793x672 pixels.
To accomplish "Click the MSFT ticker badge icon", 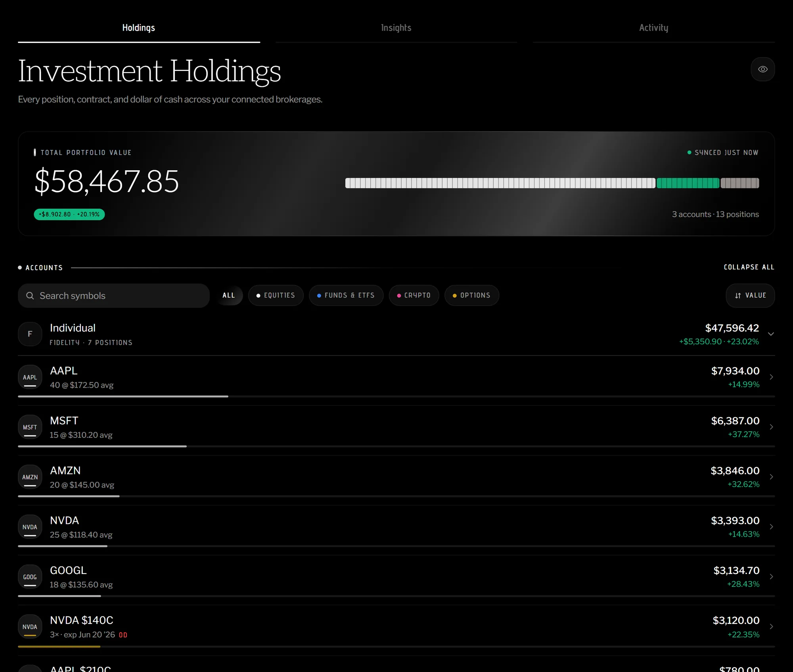I will 30,427.
